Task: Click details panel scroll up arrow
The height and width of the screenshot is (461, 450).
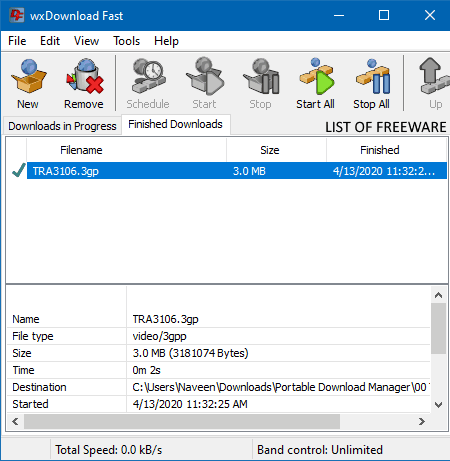Action: (x=439, y=295)
